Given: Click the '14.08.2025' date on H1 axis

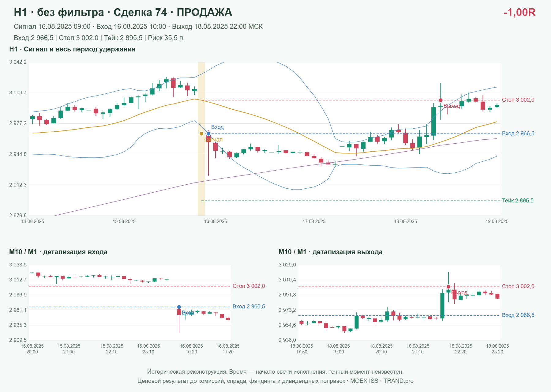Looking at the screenshot, I should (x=33, y=221).
